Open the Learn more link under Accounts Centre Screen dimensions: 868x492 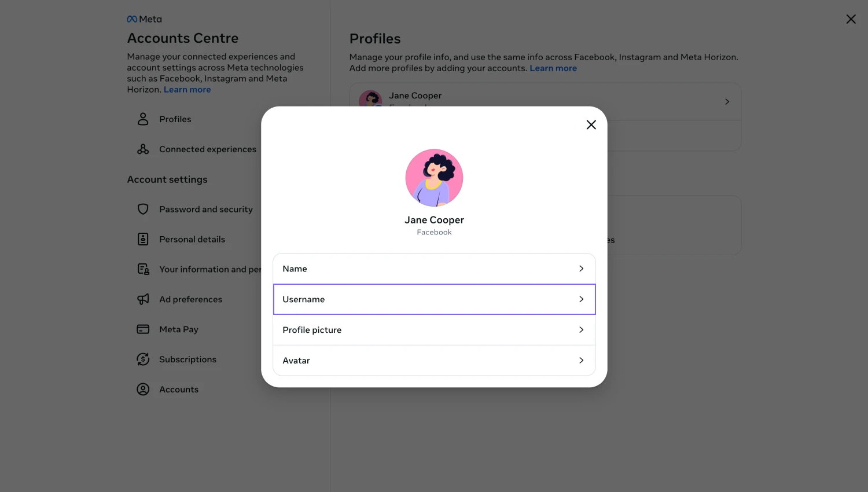coord(187,89)
